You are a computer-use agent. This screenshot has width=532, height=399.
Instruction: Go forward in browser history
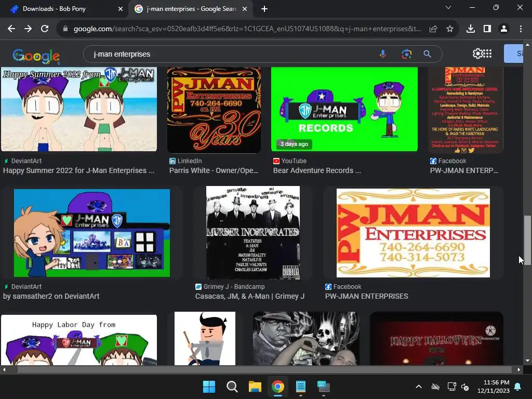(x=28, y=29)
